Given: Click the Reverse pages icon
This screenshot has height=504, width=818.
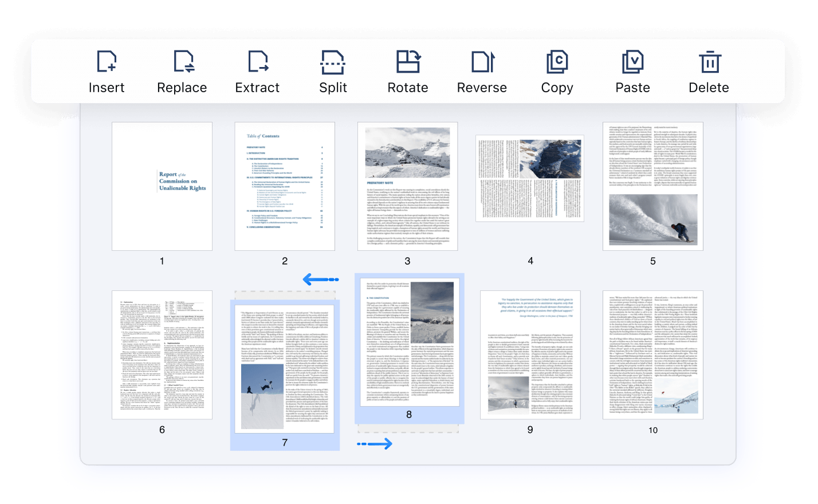Looking at the screenshot, I should pyautogui.click(x=482, y=62).
